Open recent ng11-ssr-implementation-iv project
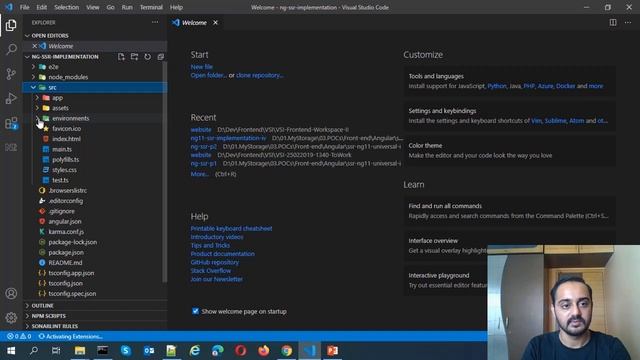This screenshot has width=640, height=360. click(228, 138)
